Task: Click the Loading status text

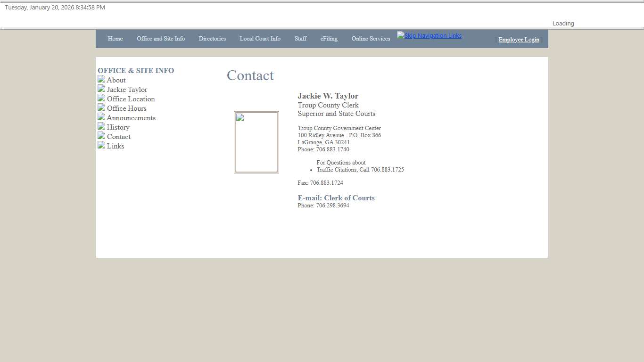Action: pos(563,23)
